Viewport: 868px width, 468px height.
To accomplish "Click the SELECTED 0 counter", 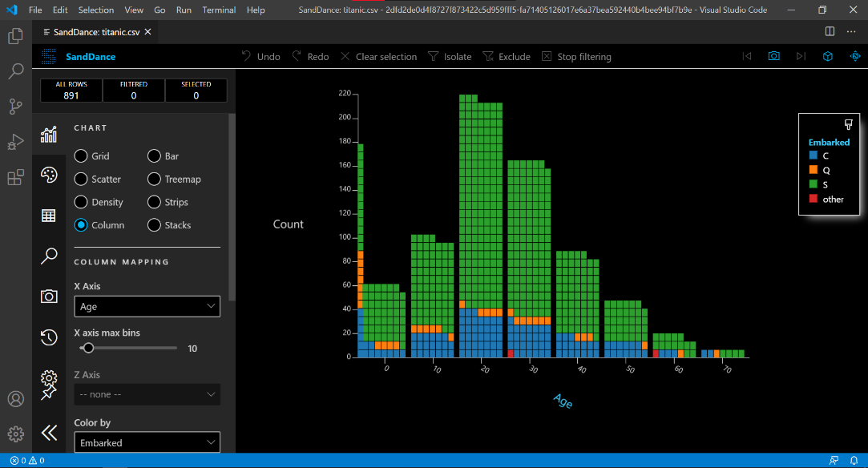I will pos(196,91).
